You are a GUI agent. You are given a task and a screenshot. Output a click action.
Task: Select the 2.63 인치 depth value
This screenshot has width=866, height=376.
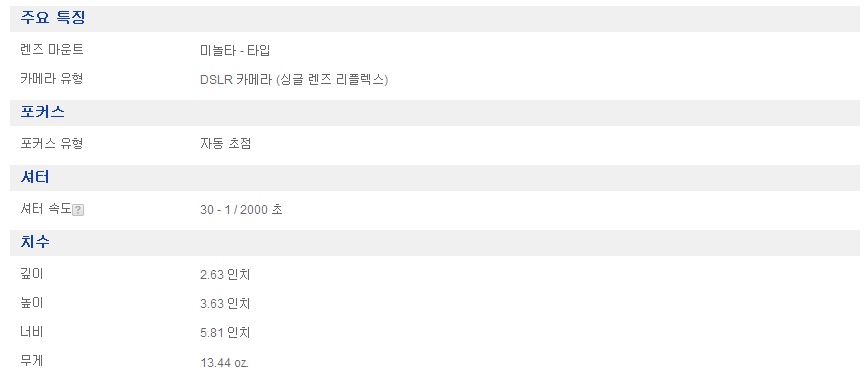pos(225,274)
